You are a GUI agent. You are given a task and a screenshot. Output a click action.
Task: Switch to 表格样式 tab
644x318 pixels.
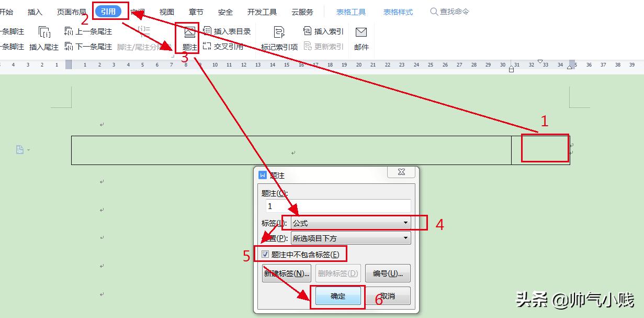[398, 12]
